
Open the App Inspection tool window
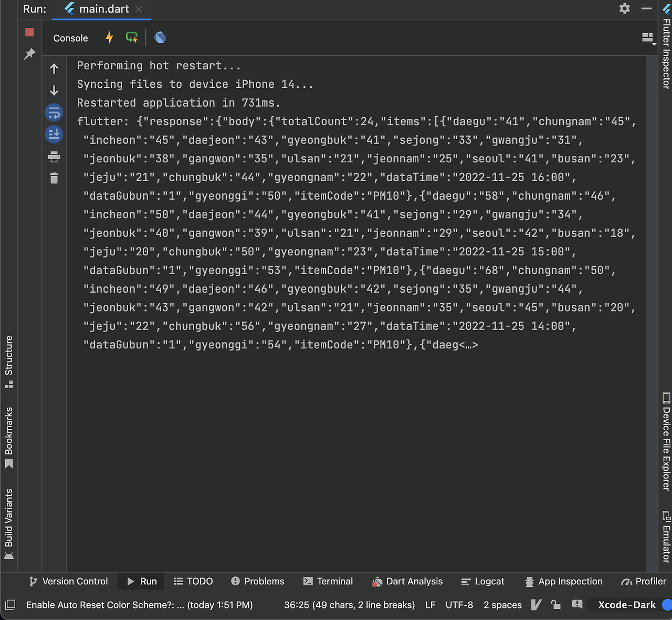click(563, 581)
